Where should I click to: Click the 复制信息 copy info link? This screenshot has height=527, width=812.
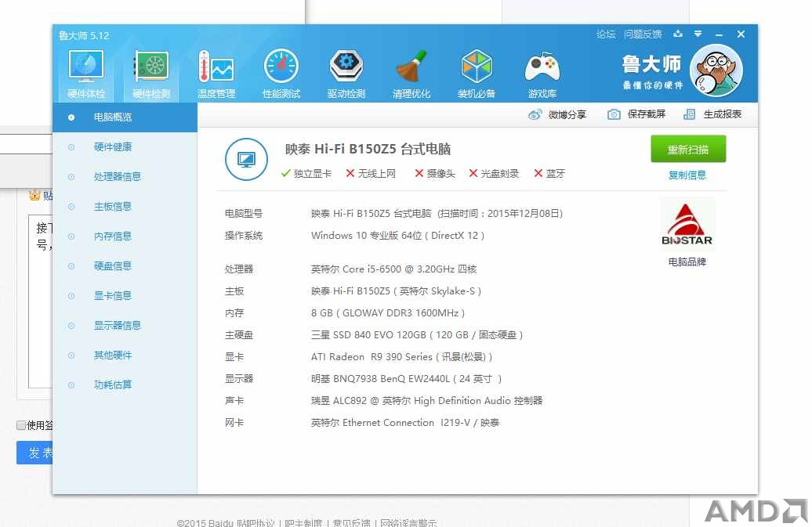tap(687, 175)
